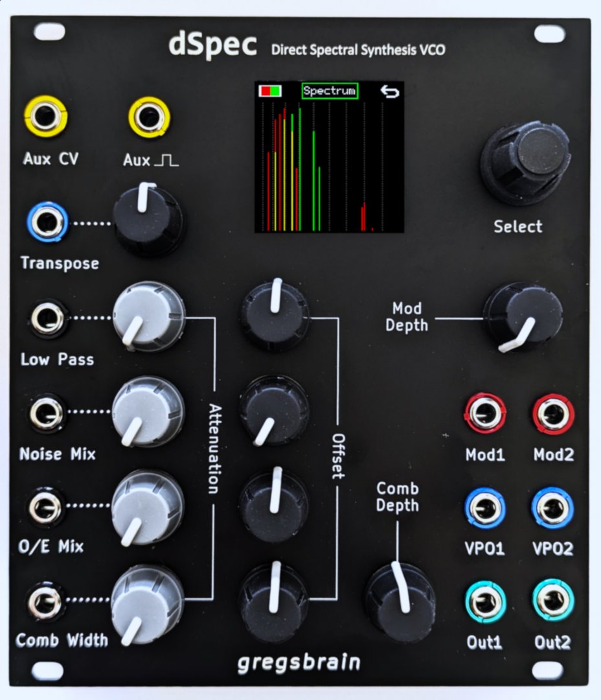Select the Spectrum tab on the screen
The height and width of the screenshot is (700, 601).
[329, 91]
